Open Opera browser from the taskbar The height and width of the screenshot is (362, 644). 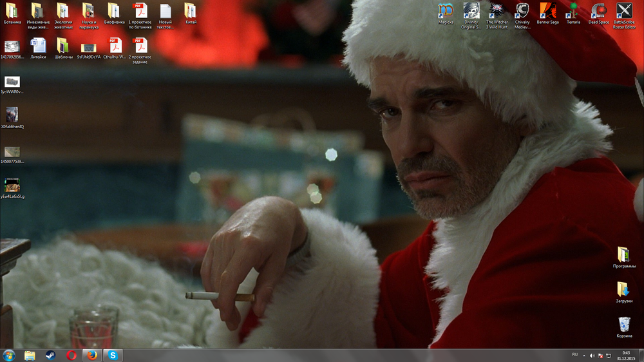coord(71,355)
